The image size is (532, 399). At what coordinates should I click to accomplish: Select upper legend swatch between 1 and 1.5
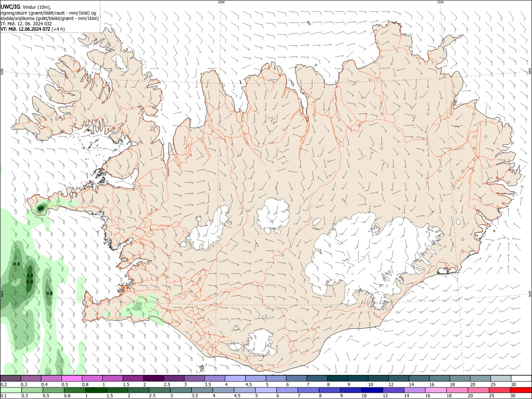click(x=112, y=379)
